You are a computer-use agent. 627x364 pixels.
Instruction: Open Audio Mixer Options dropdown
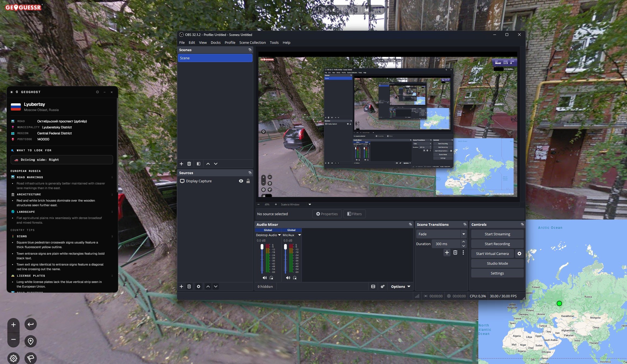click(x=400, y=286)
